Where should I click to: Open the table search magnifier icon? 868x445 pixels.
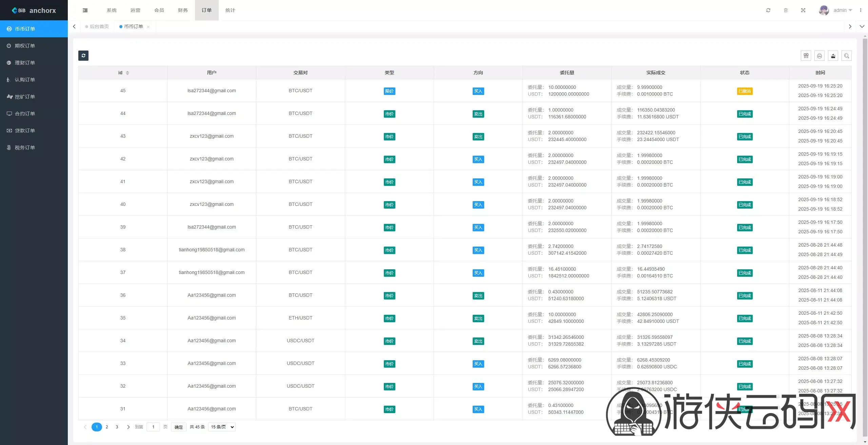[847, 56]
